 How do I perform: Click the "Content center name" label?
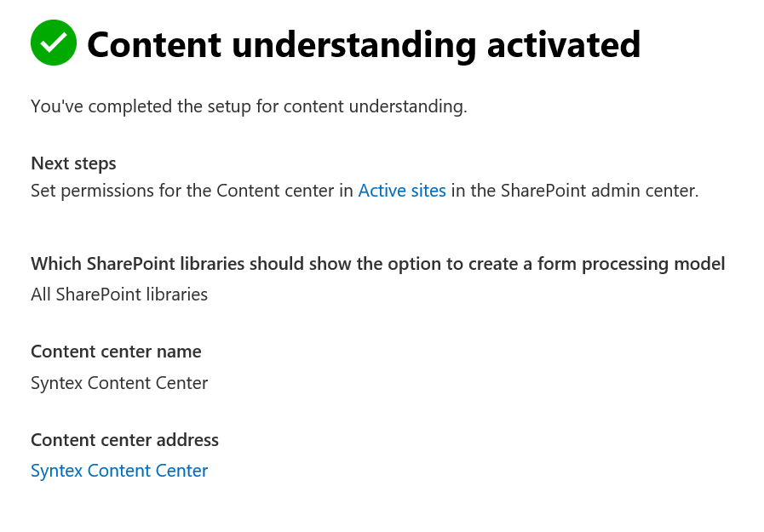pos(116,352)
